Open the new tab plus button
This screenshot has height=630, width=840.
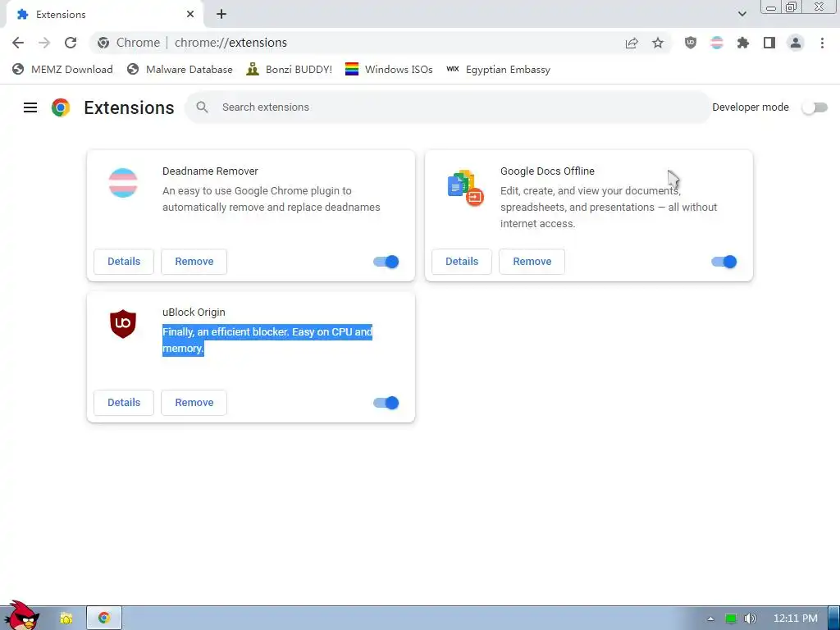tap(221, 15)
